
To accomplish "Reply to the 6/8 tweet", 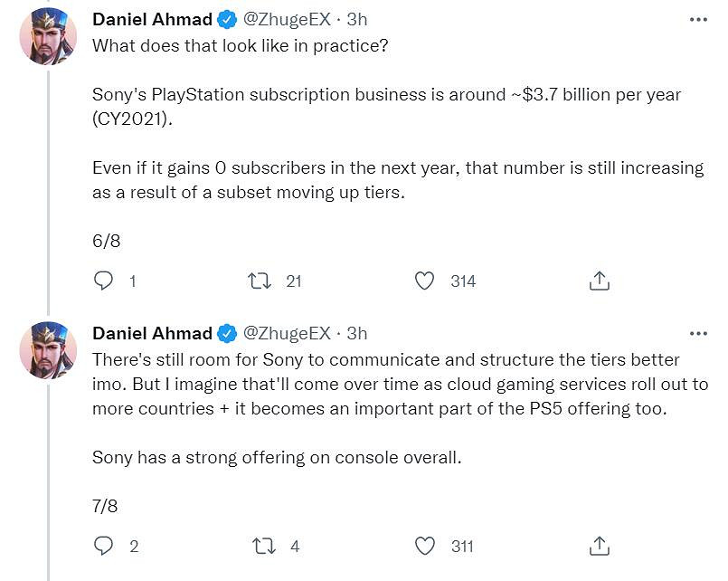I will pyautogui.click(x=104, y=281).
